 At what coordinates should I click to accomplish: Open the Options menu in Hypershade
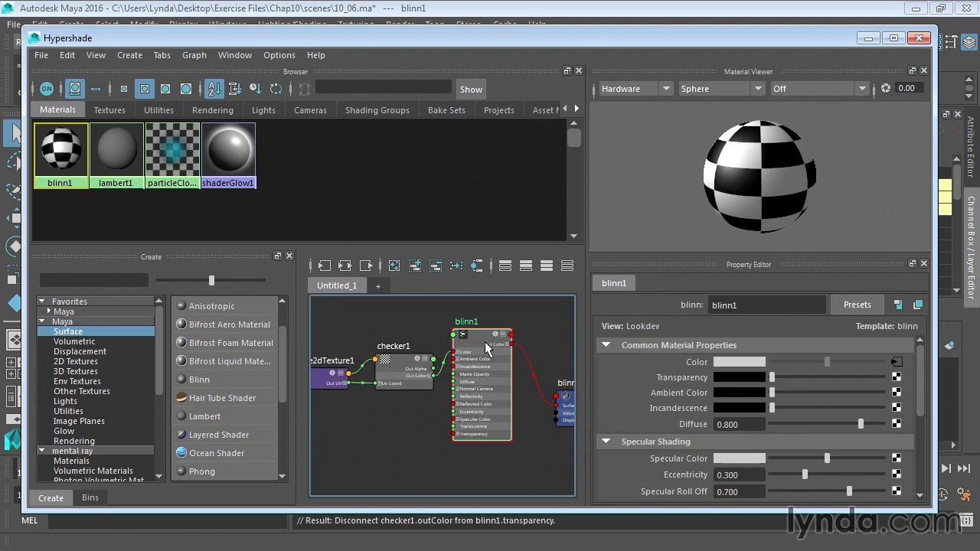point(279,55)
